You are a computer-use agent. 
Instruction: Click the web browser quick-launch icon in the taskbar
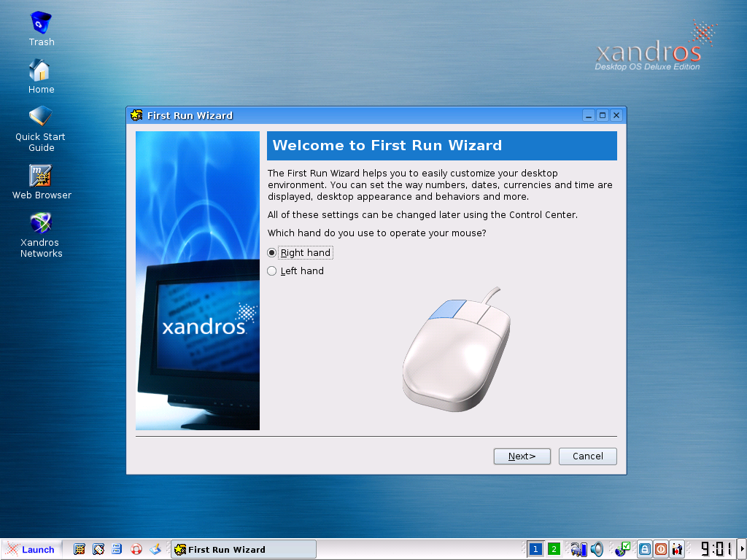tap(80, 549)
